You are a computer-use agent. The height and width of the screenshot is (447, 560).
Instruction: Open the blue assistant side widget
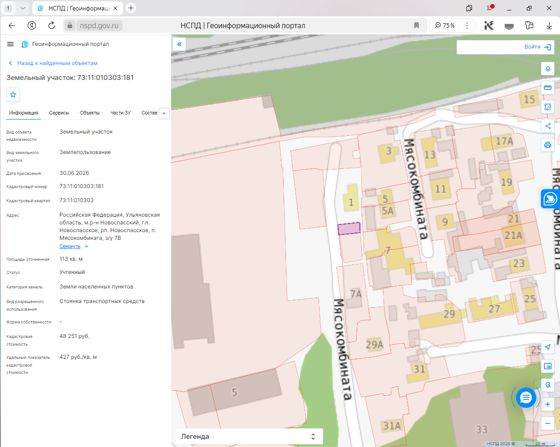click(x=550, y=199)
